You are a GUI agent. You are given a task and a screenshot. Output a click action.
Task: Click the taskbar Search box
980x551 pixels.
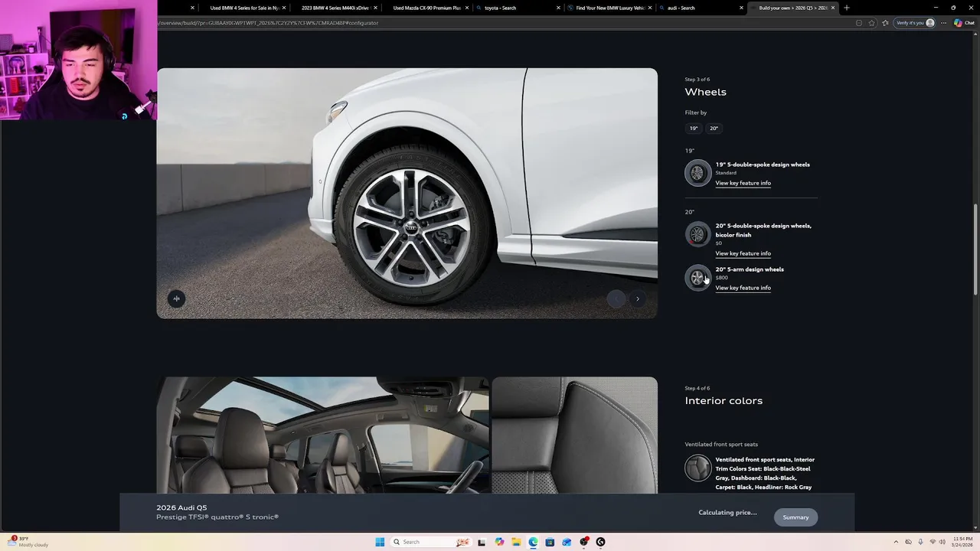(x=431, y=542)
